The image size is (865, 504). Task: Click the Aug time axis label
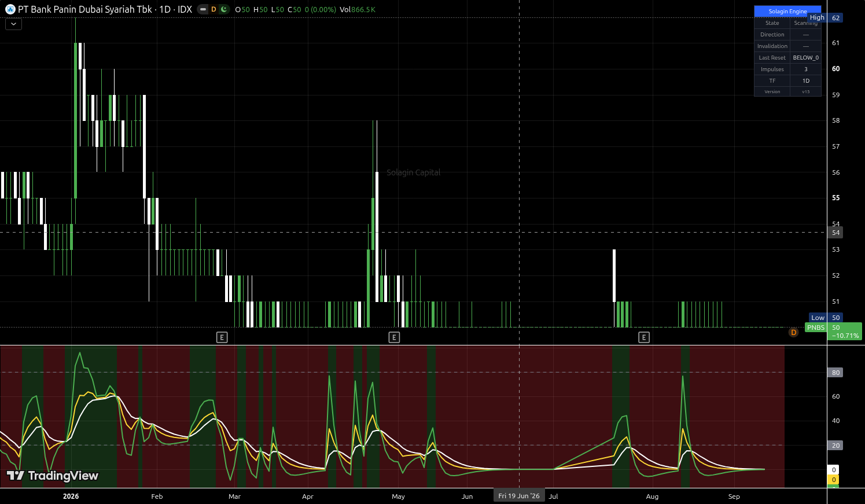652,496
